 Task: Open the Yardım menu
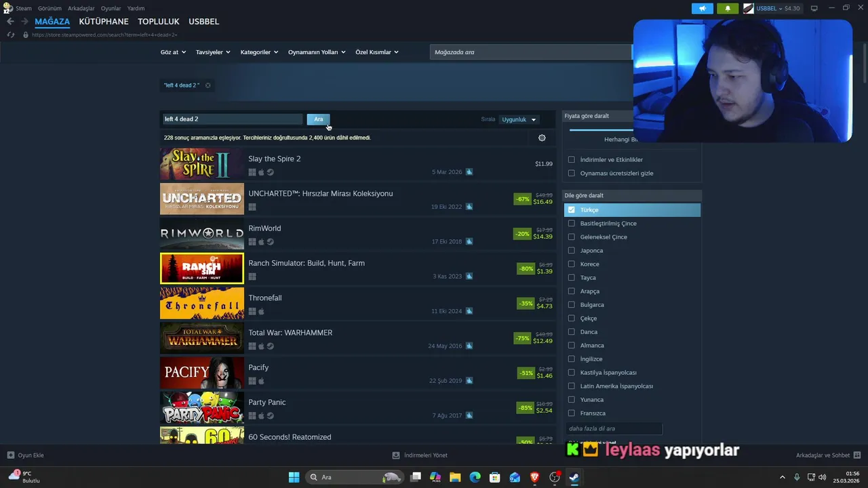[x=136, y=8]
